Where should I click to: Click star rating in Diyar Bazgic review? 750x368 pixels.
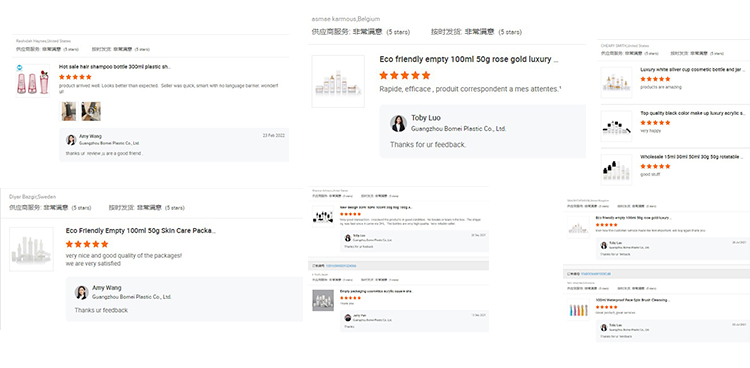pyautogui.click(x=87, y=244)
